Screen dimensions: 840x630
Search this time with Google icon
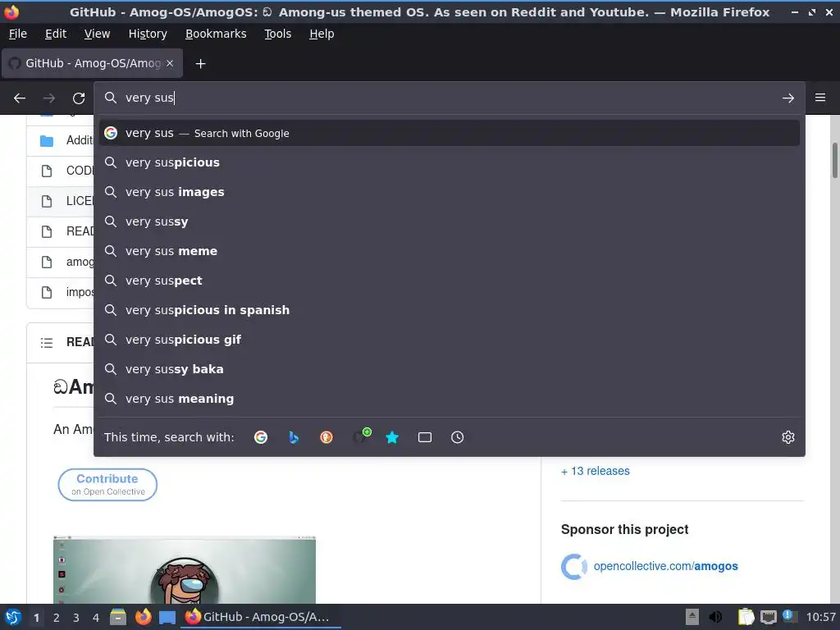click(x=261, y=437)
